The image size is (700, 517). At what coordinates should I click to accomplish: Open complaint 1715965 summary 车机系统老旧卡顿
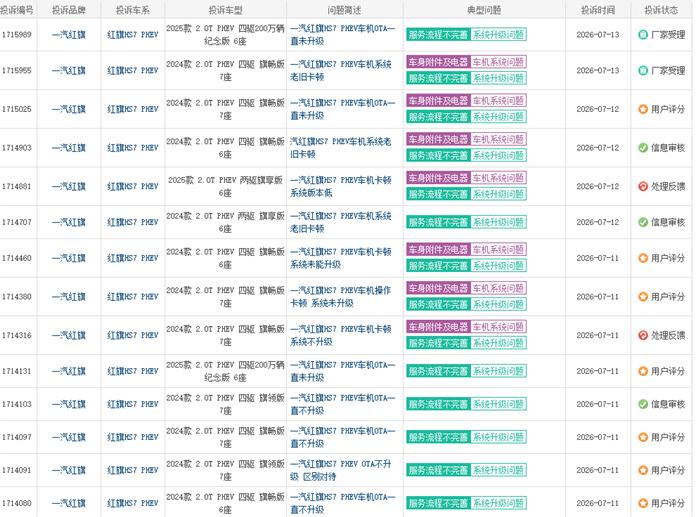click(341, 71)
